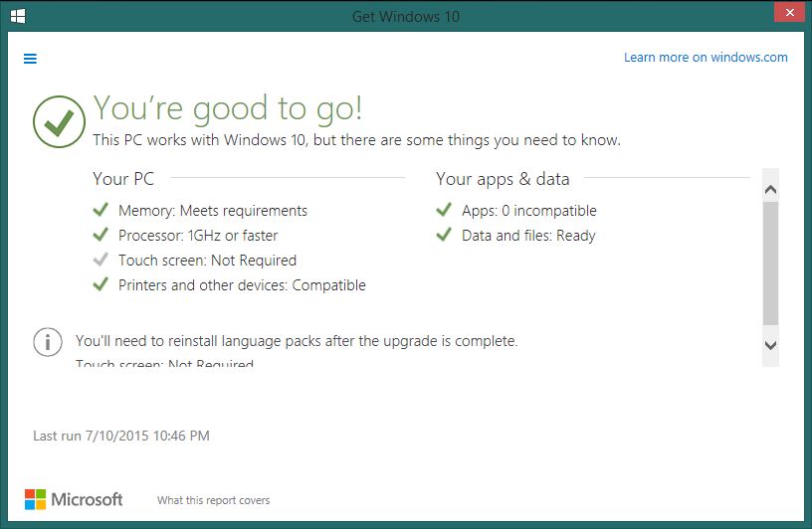Click Apps: 0 incompatible text
The image size is (812, 529).
click(x=529, y=211)
